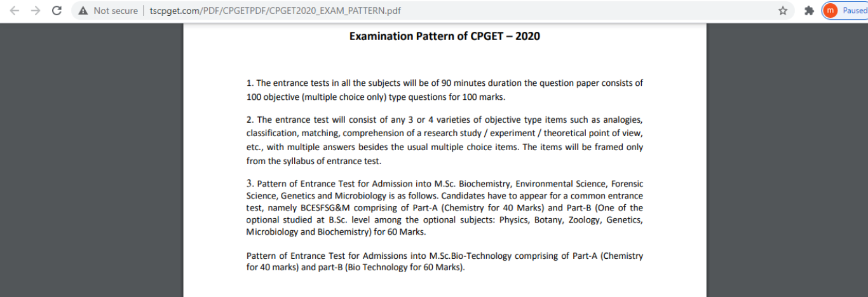Viewport: 868px width, 297px height.
Task: Reload the CPGET exam pattern PDF
Action: [57, 11]
